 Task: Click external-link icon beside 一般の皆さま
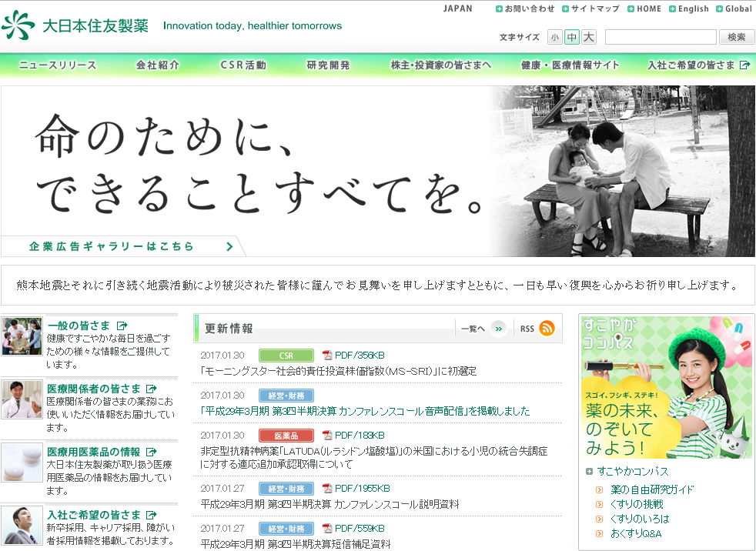122,326
